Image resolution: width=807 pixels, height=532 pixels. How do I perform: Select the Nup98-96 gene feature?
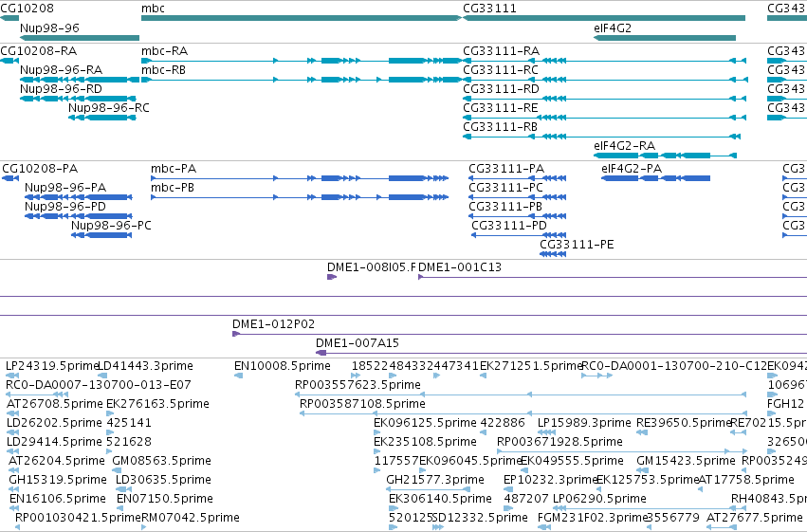pos(80,38)
